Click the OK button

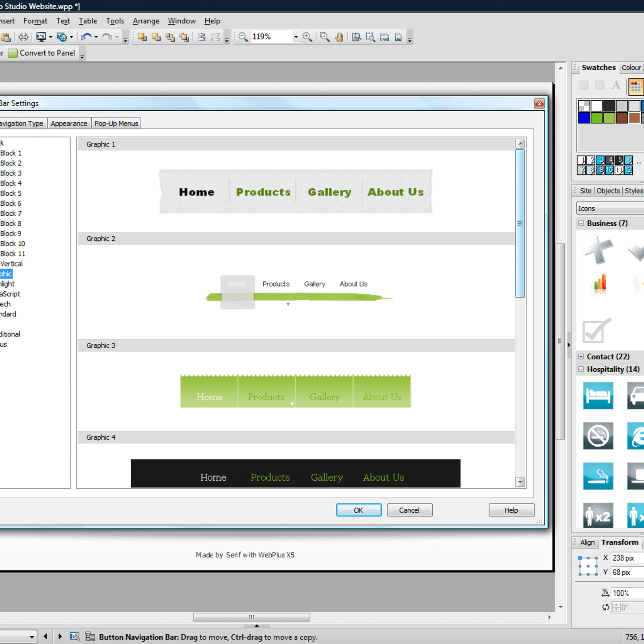pos(359,510)
